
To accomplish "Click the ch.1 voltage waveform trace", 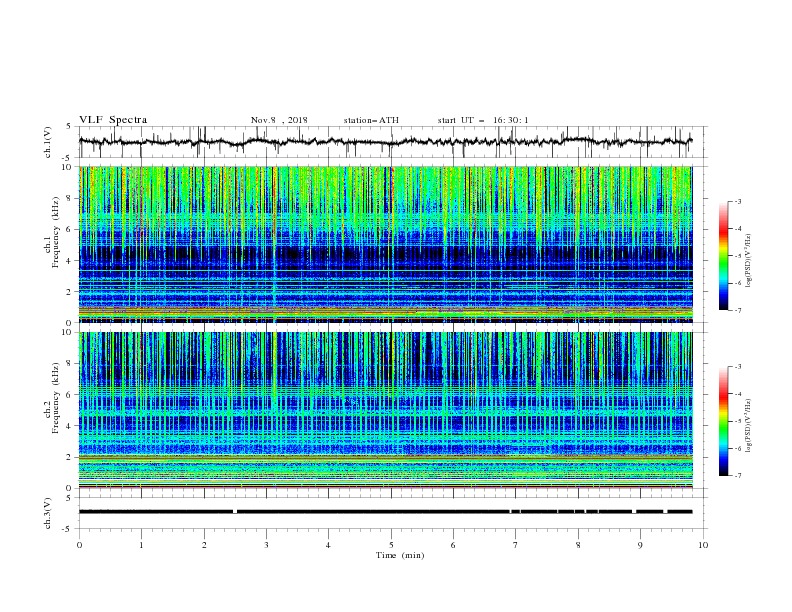I will coord(385,142).
